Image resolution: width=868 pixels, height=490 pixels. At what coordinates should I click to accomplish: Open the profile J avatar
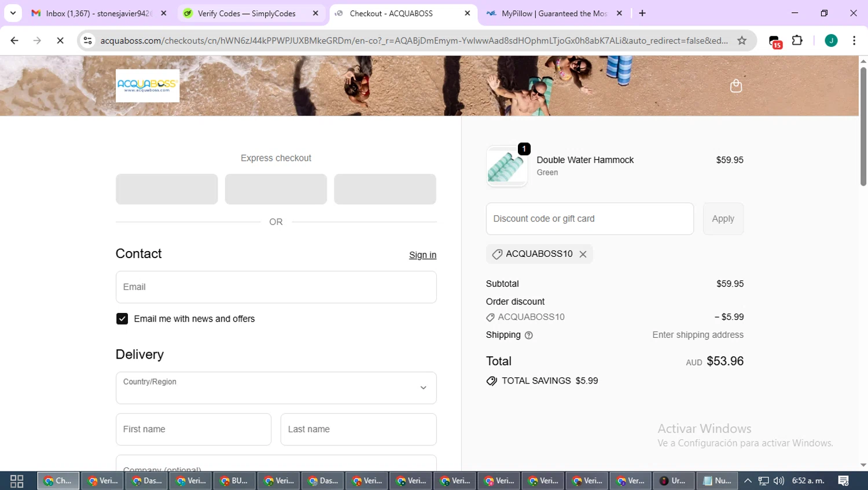coord(831,40)
